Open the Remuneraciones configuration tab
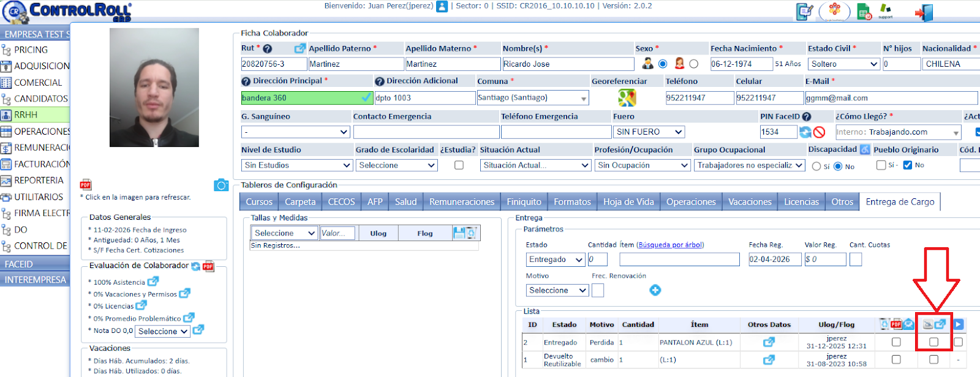The image size is (980, 377). point(461,202)
